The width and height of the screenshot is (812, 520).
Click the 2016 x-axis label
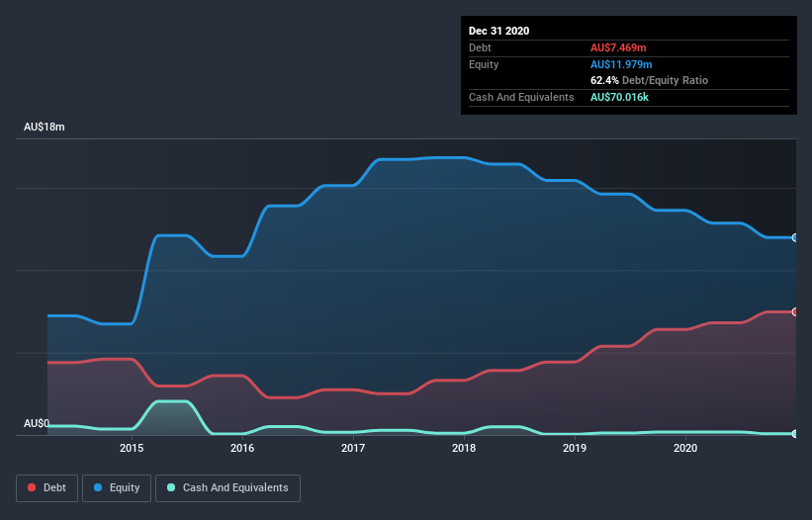(x=242, y=448)
